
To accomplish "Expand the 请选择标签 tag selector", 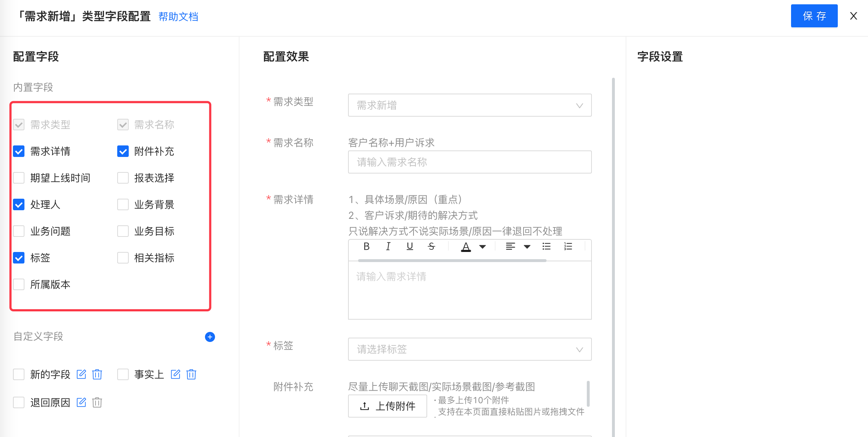I will tap(470, 349).
